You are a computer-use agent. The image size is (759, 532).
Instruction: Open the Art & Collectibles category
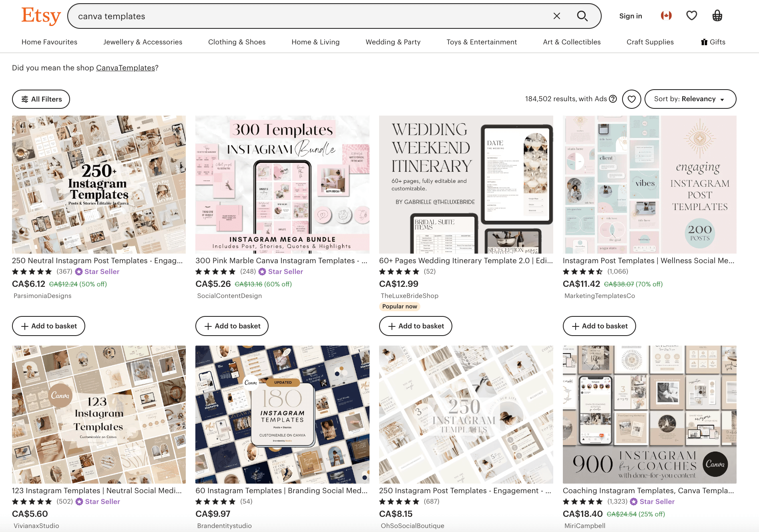click(572, 42)
